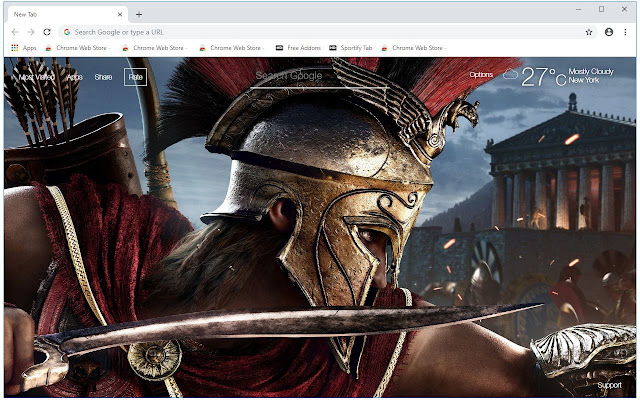640x400 pixels.
Task: Open the third Chrome Web Store bookmark
Action: (232, 48)
